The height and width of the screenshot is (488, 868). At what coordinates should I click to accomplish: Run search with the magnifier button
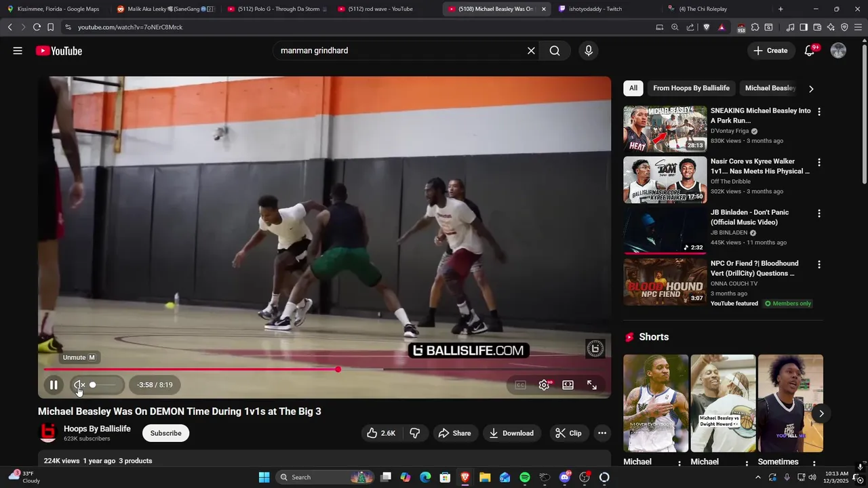555,51
